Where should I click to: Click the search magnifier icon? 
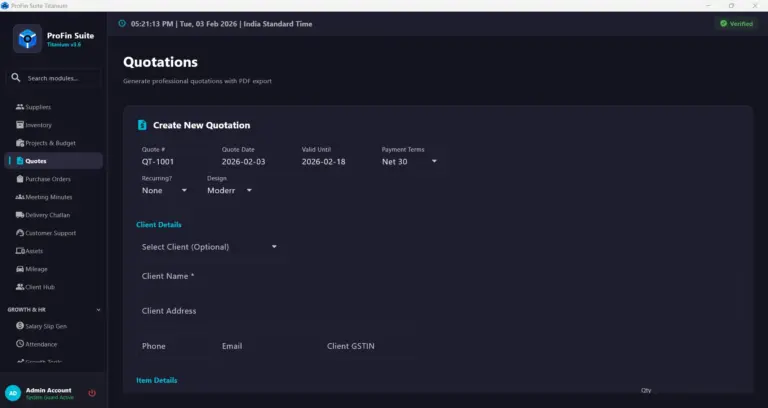point(16,78)
